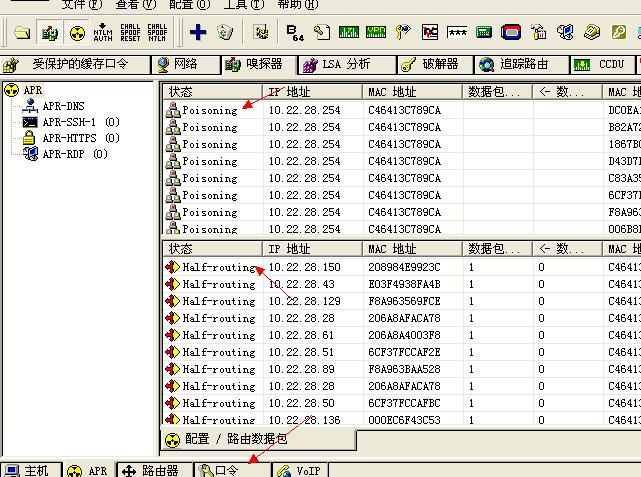The image size is (641, 477).
Task: Click the asterisk box revealer icon
Action: coord(457,32)
